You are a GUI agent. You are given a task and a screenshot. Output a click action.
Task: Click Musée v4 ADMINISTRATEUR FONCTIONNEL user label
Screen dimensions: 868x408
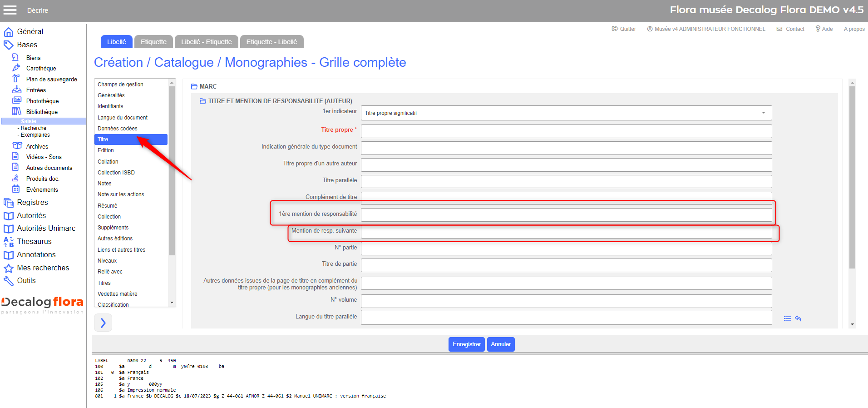706,29
